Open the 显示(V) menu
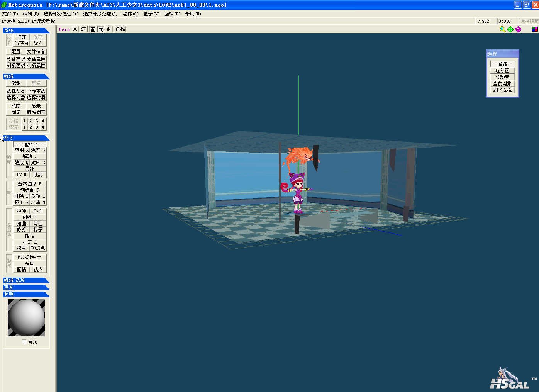 [151, 14]
